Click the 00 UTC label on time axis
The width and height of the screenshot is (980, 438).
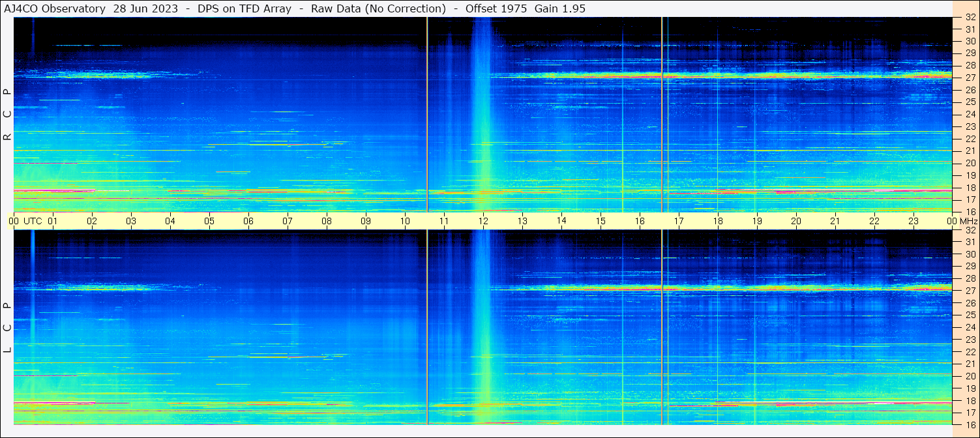click(x=27, y=221)
